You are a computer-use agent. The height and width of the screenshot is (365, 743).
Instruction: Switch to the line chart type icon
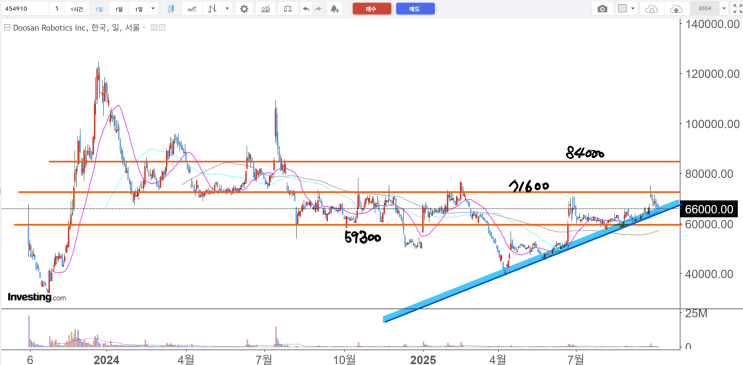point(192,9)
